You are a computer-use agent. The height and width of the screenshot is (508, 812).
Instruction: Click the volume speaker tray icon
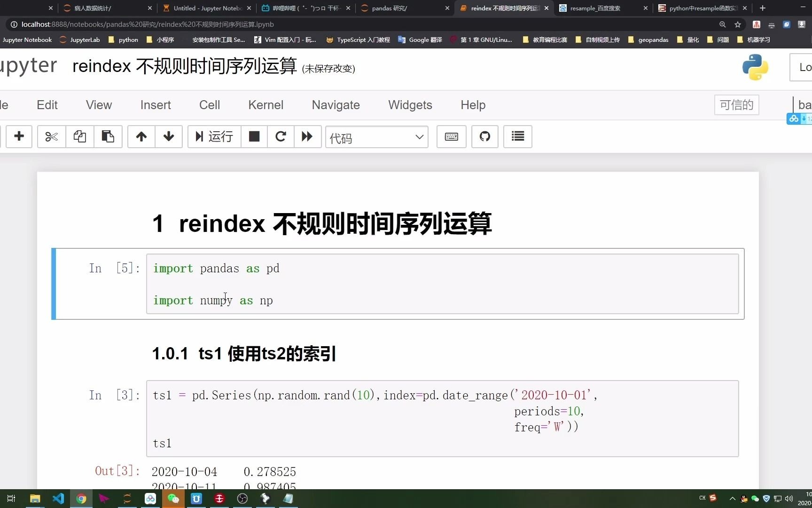789,499
